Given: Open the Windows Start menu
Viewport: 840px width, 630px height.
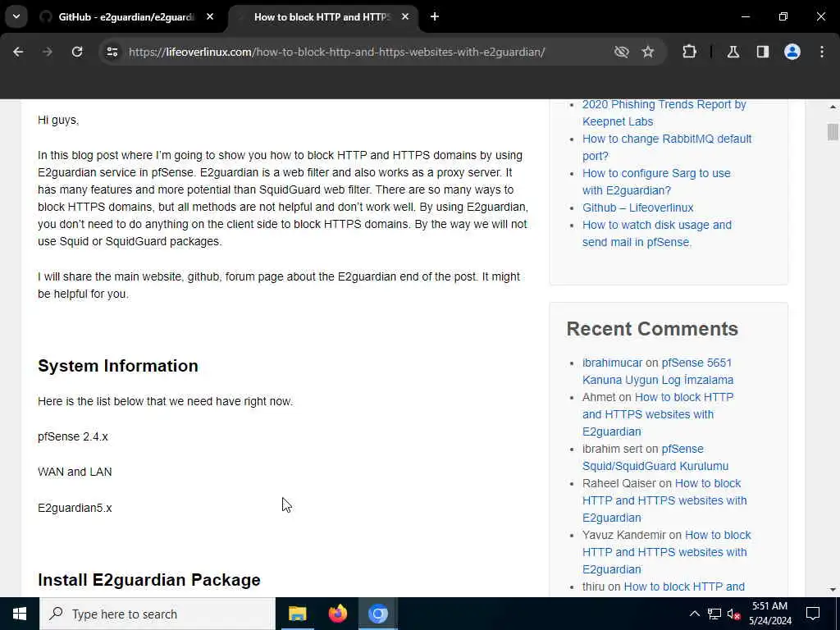Looking at the screenshot, I should click(x=20, y=614).
